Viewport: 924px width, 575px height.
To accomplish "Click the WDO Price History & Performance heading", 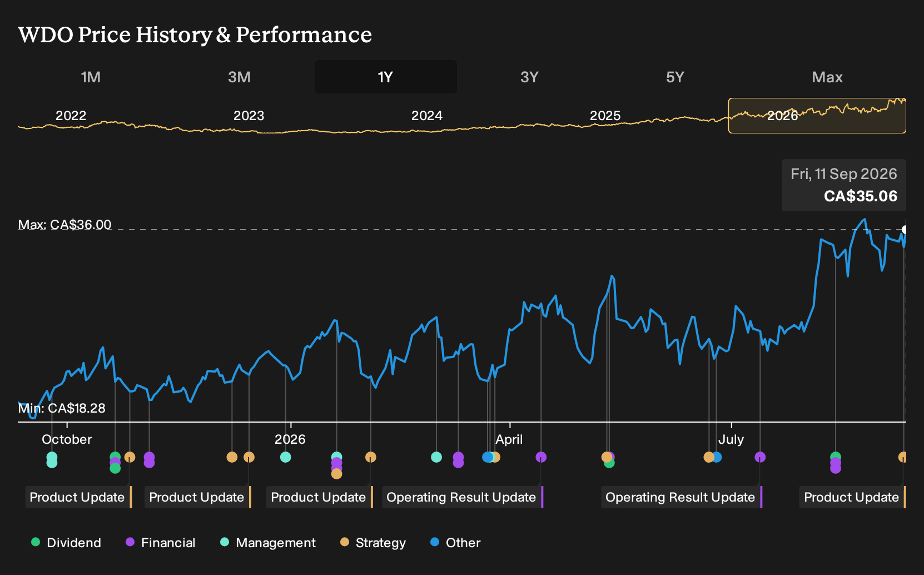I will point(195,34).
